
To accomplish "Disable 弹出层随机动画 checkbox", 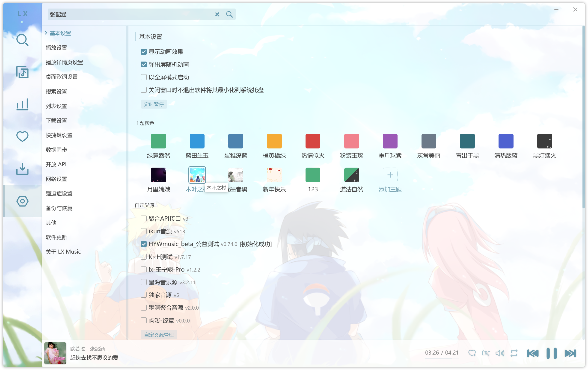I will click(144, 65).
